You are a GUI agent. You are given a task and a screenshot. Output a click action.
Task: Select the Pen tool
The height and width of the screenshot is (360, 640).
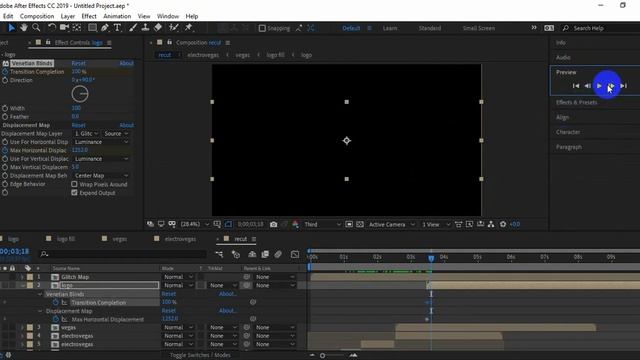(x=105, y=27)
